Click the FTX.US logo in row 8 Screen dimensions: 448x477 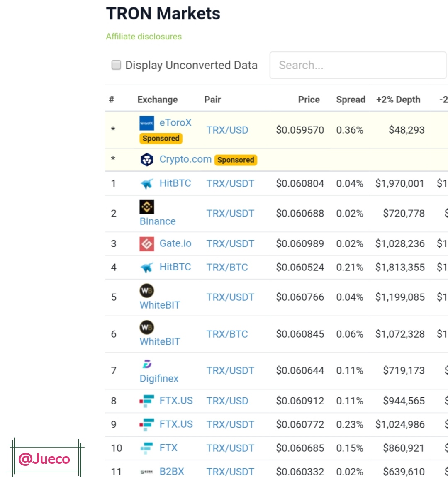pos(146,401)
